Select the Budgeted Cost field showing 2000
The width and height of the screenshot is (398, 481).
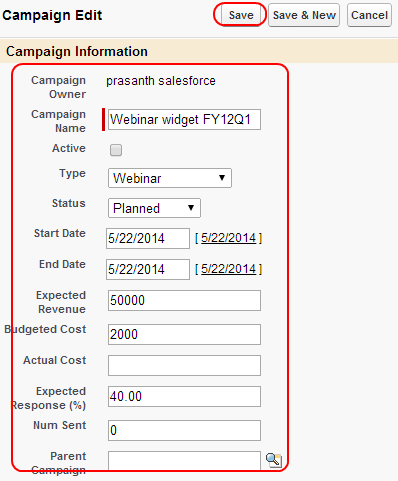(184, 334)
